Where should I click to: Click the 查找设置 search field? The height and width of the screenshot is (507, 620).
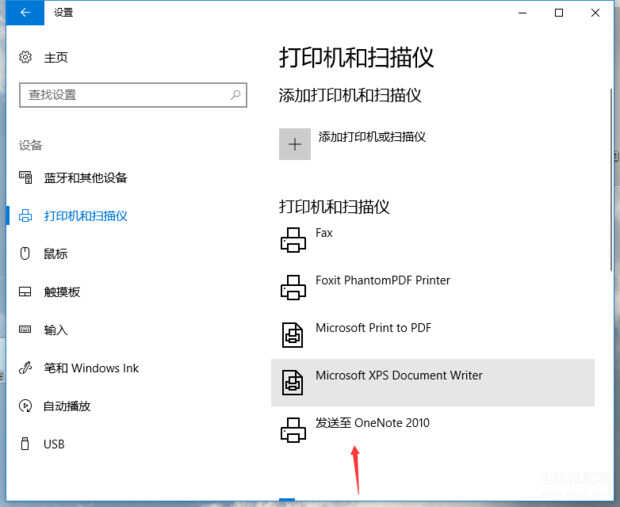(133, 95)
